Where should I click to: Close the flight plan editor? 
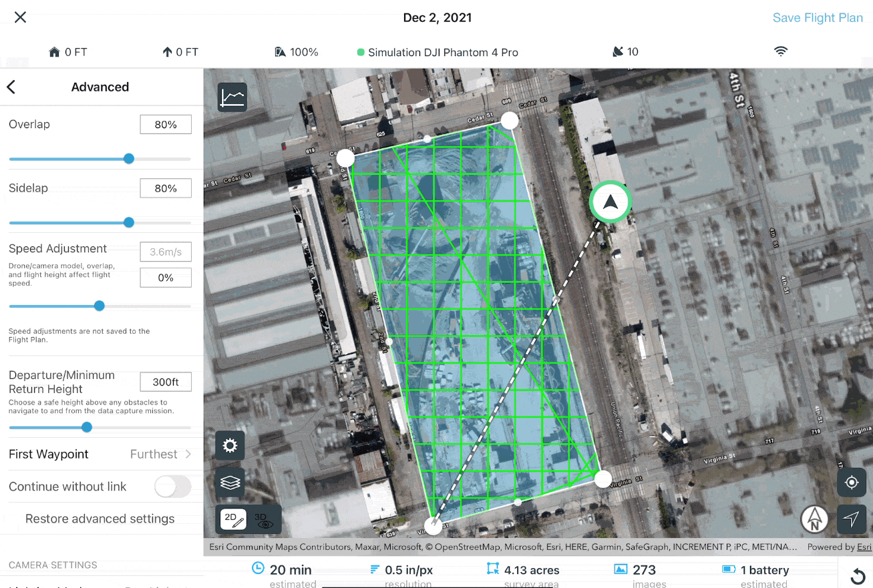pyautogui.click(x=21, y=17)
